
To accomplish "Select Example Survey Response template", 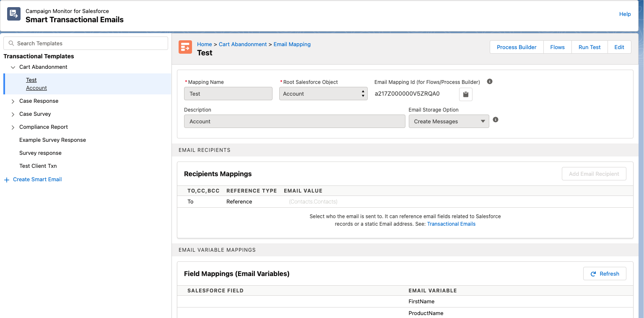I will [x=52, y=140].
